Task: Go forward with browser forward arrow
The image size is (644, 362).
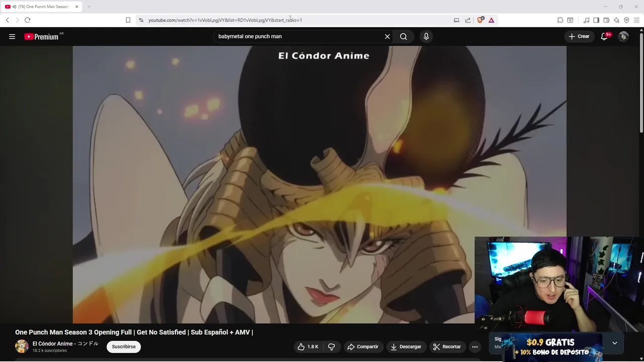Action: pos(17,20)
